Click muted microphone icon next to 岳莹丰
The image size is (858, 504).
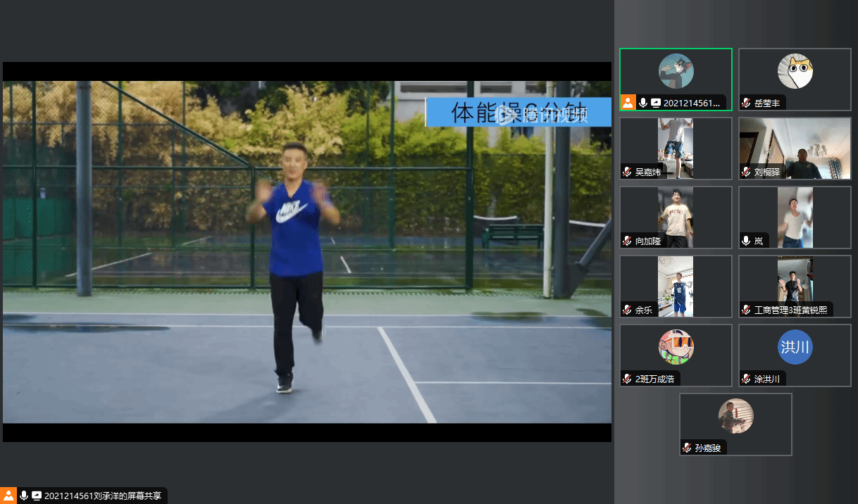point(747,103)
